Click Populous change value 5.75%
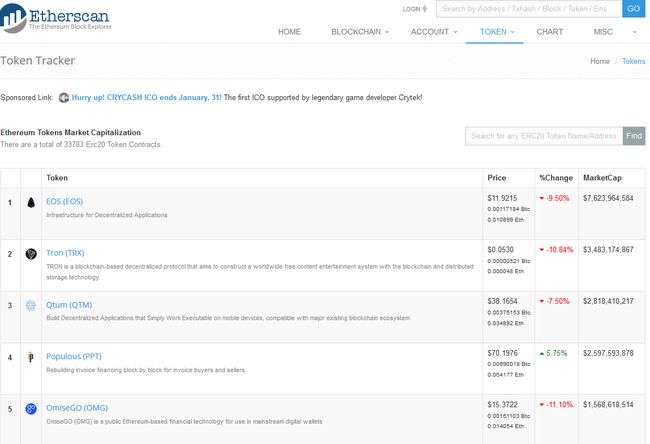Screen dimensions: 650x444 click(553, 353)
